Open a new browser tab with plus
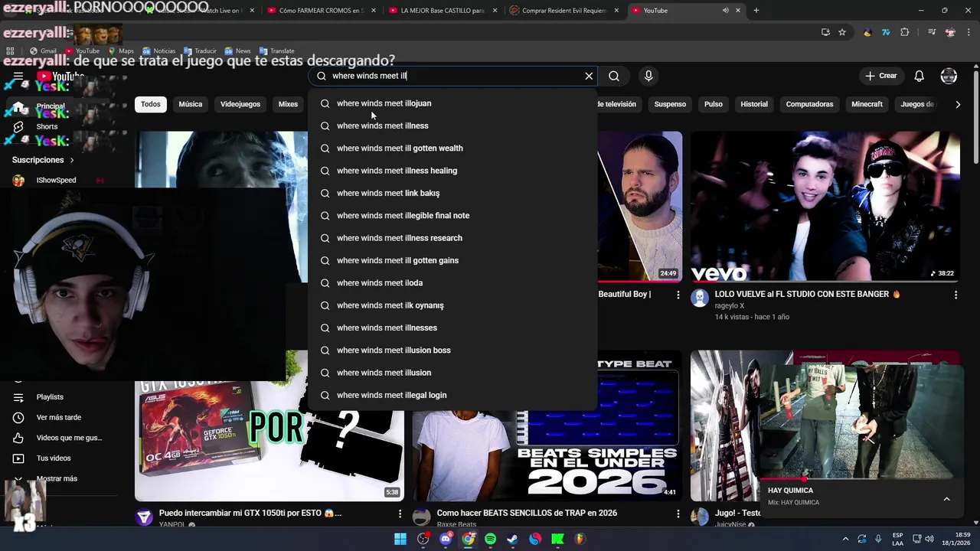The width and height of the screenshot is (980, 551). pos(756,11)
